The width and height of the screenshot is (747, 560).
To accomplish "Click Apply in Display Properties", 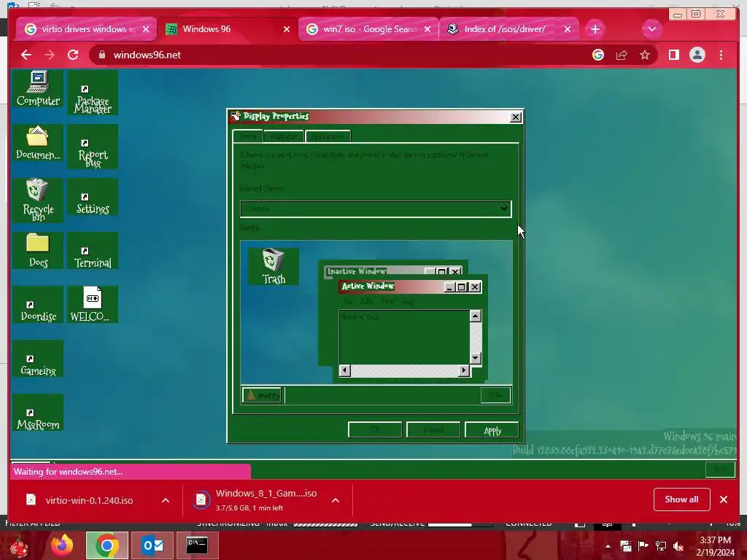I will pos(492,430).
